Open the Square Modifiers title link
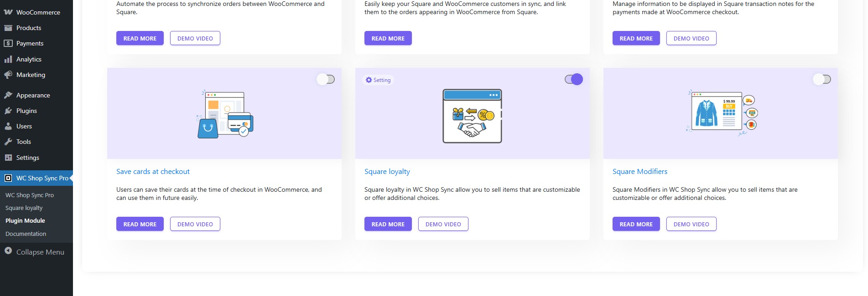This screenshot has height=296, width=868. click(639, 172)
